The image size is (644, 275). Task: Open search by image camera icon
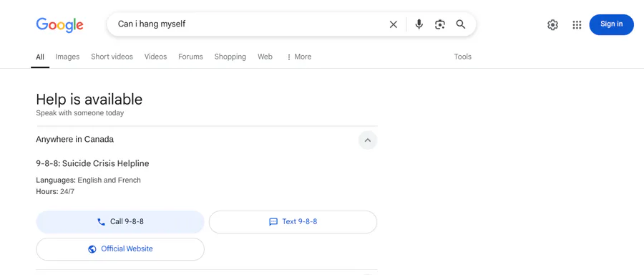[440, 24]
